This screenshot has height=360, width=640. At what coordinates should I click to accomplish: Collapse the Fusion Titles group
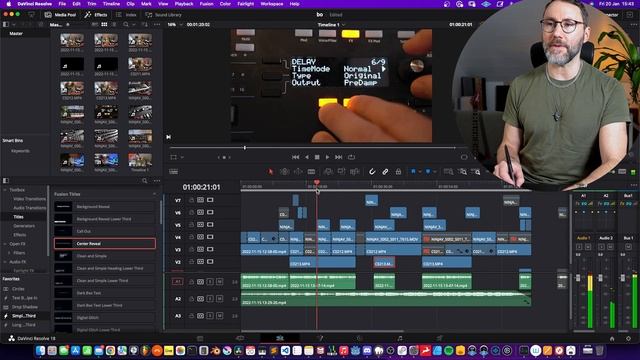155,194
